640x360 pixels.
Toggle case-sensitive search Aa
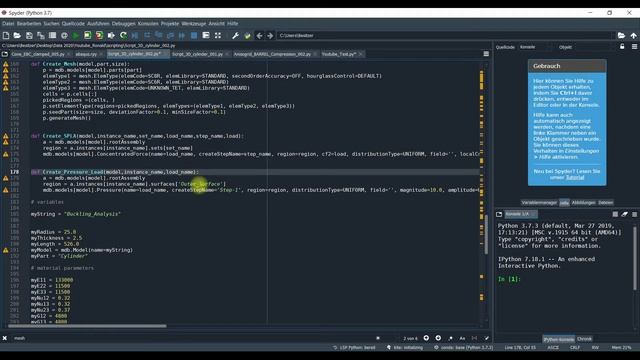pyautogui.click(x=462, y=338)
